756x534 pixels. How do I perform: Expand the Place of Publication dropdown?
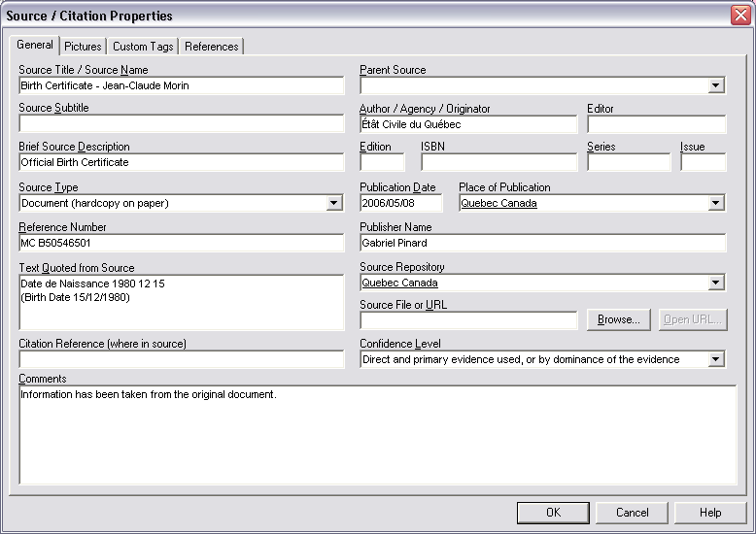pyautogui.click(x=716, y=203)
